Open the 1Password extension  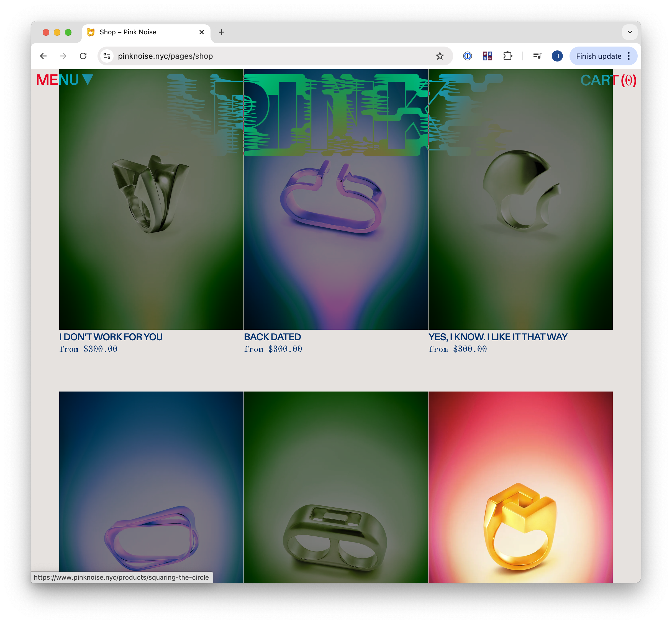468,56
